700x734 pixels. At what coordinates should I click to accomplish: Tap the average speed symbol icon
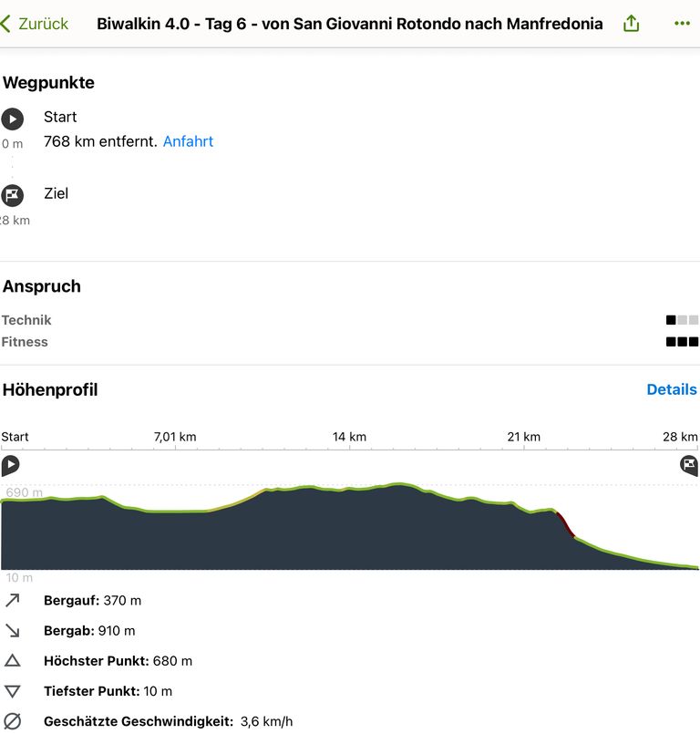13,721
